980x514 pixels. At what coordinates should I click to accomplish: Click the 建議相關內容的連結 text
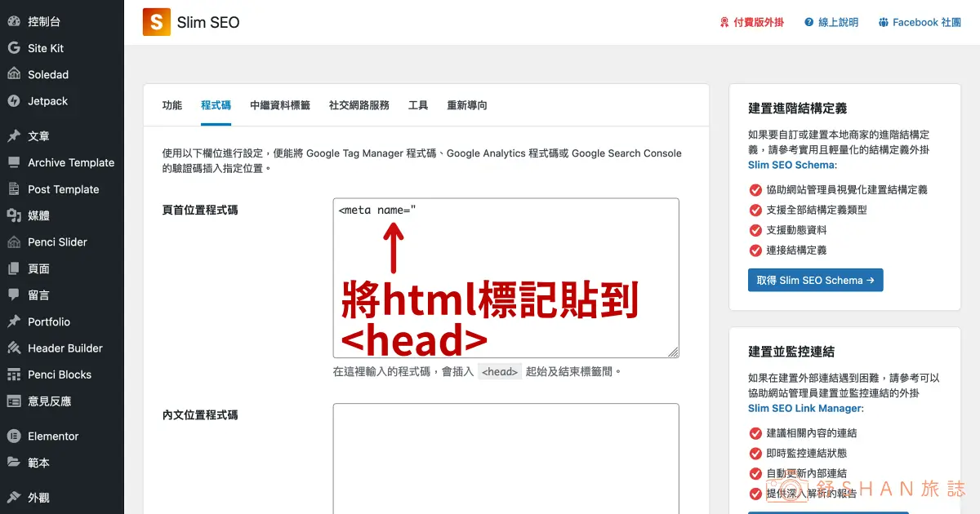(812, 432)
